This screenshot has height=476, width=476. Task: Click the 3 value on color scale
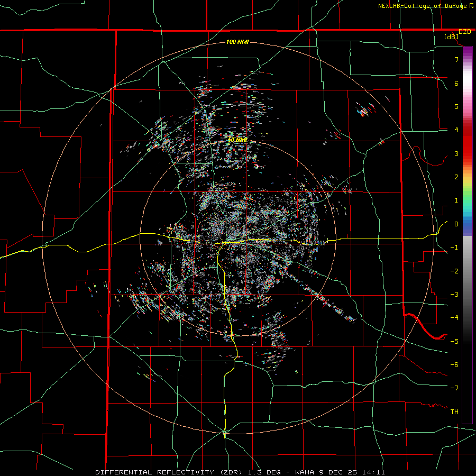click(x=456, y=153)
